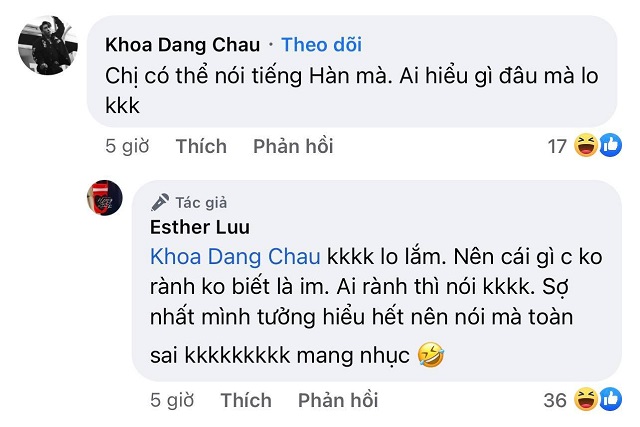
Task: Click haha reaction icon on Esther's reply
Action: (585, 401)
